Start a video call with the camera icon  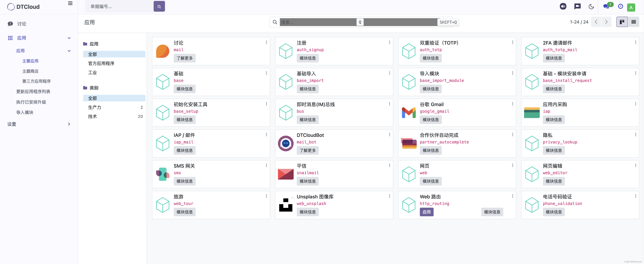tap(577, 6)
